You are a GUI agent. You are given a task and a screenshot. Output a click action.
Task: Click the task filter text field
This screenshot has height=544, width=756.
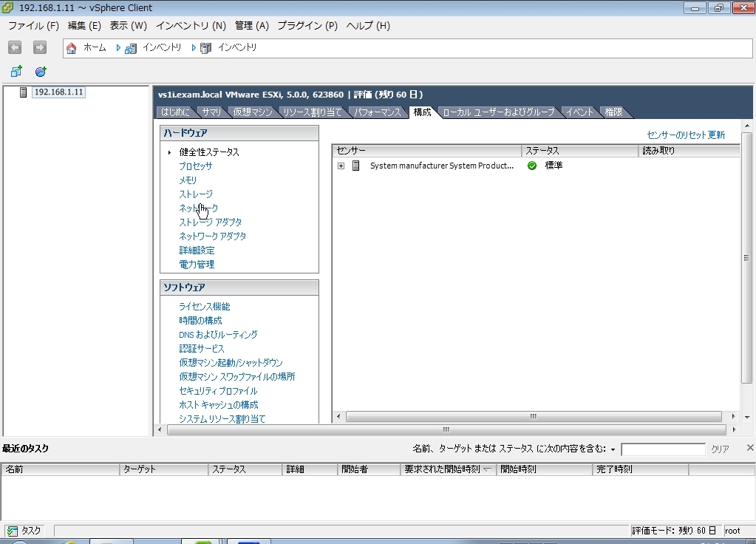(x=664, y=449)
